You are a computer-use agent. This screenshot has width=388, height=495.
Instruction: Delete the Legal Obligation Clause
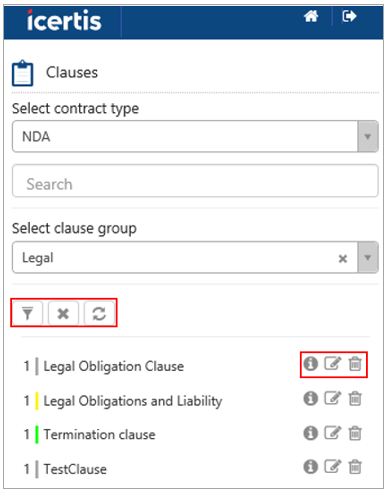[x=355, y=364]
